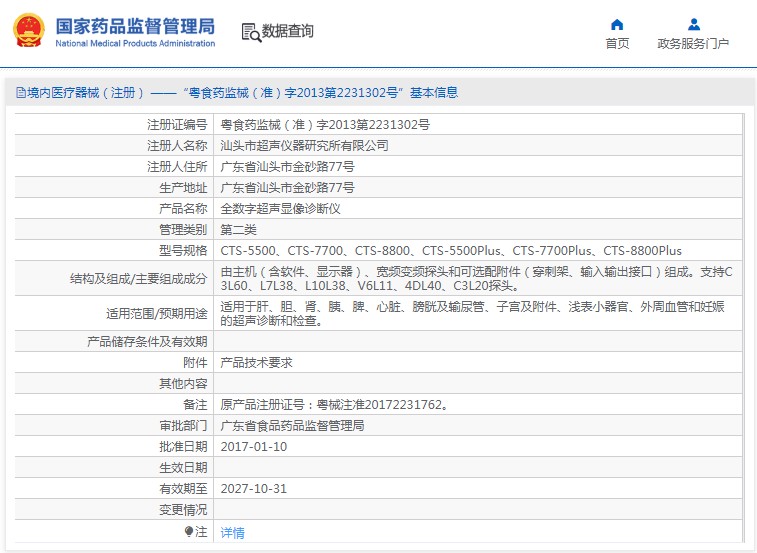Click 数据查询 label
The height and width of the screenshot is (553, 757).
click(287, 31)
